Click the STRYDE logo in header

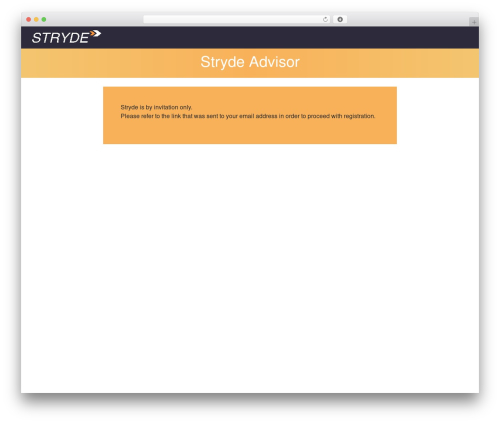coord(66,37)
